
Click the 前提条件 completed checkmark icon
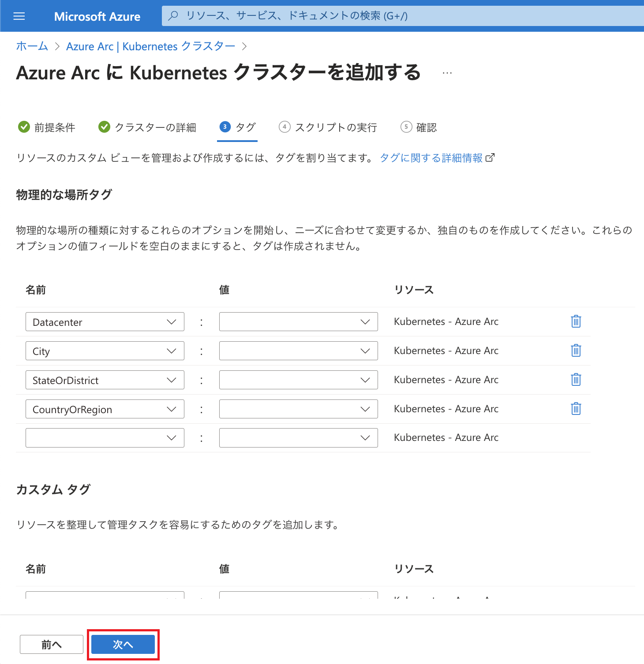(x=24, y=127)
